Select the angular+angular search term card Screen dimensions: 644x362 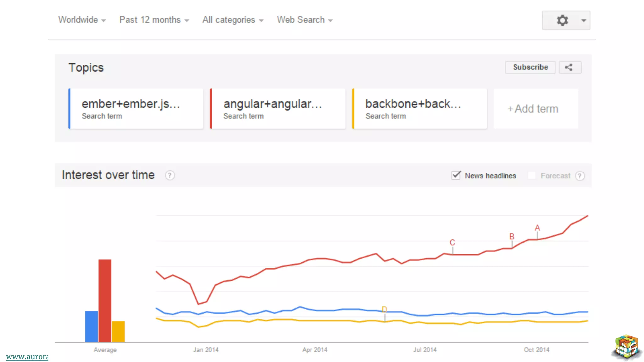pyautogui.click(x=278, y=109)
